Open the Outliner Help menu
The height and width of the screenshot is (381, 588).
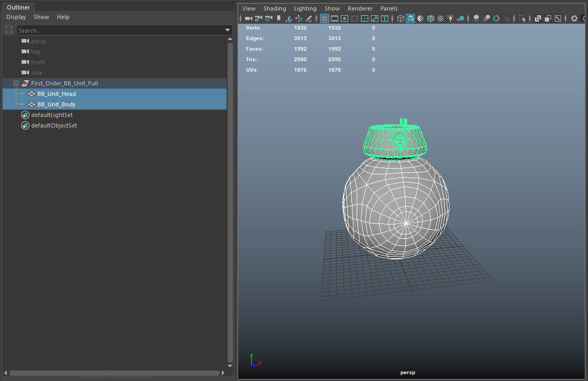(x=63, y=17)
